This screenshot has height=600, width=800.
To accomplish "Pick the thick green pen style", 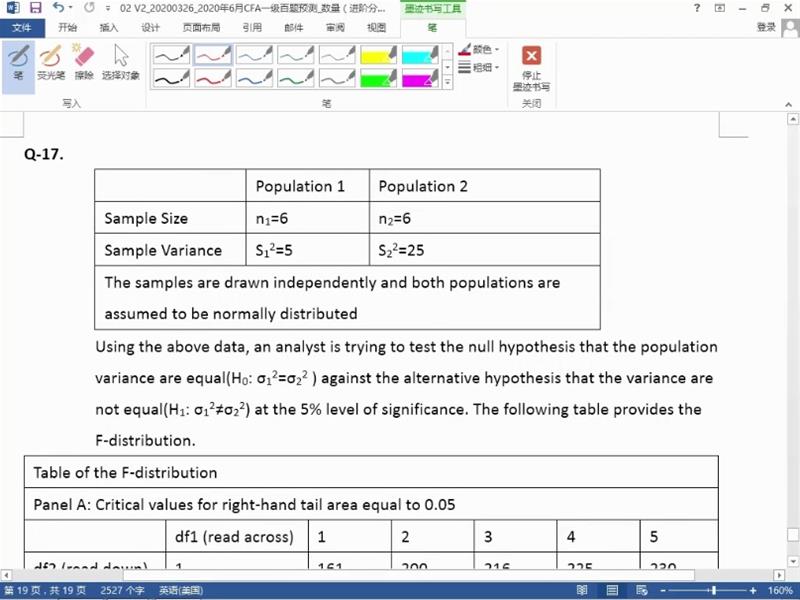I will click(x=295, y=78).
